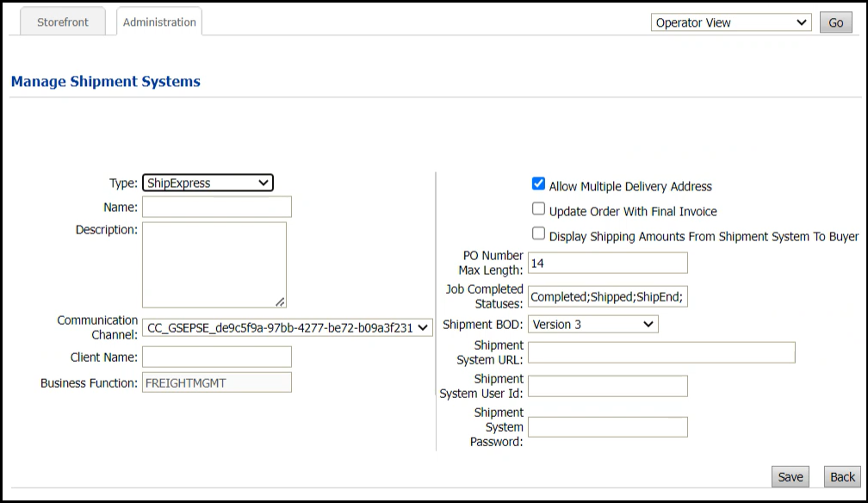Focus the Shipment System URL field
The image size is (868, 503).
(x=661, y=352)
